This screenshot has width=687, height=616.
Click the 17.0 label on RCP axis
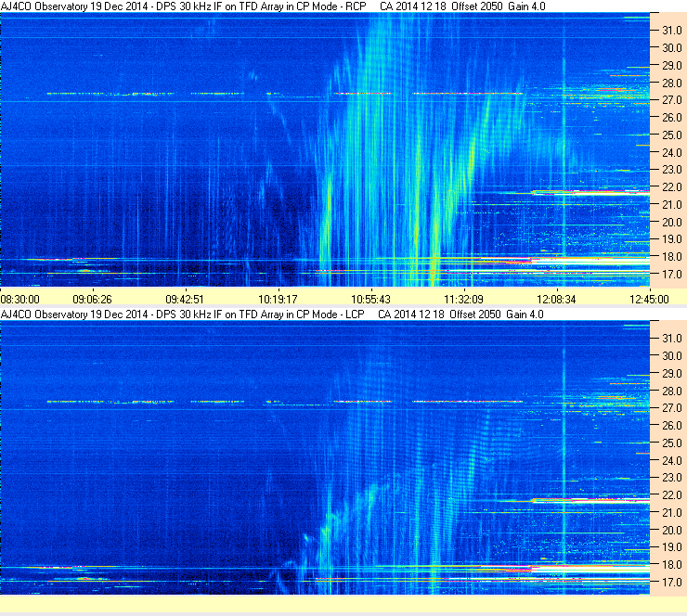672,275
